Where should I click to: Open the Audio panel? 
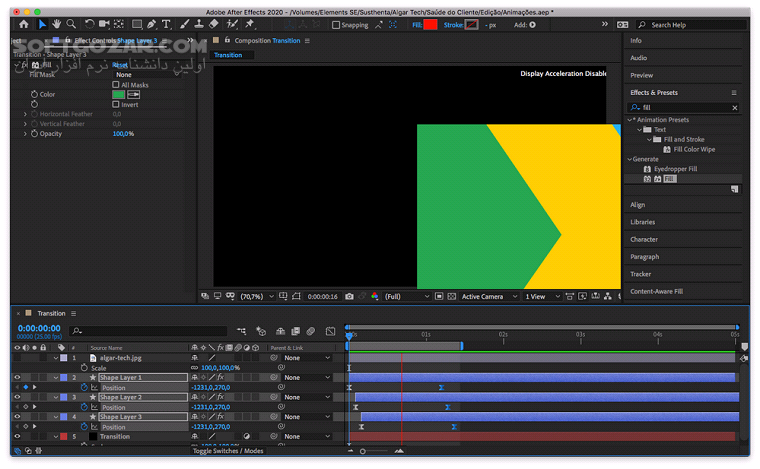point(638,58)
